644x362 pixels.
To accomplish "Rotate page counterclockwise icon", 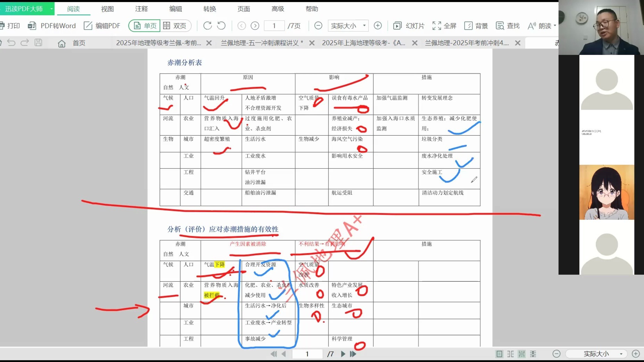I will (x=221, y=26).
